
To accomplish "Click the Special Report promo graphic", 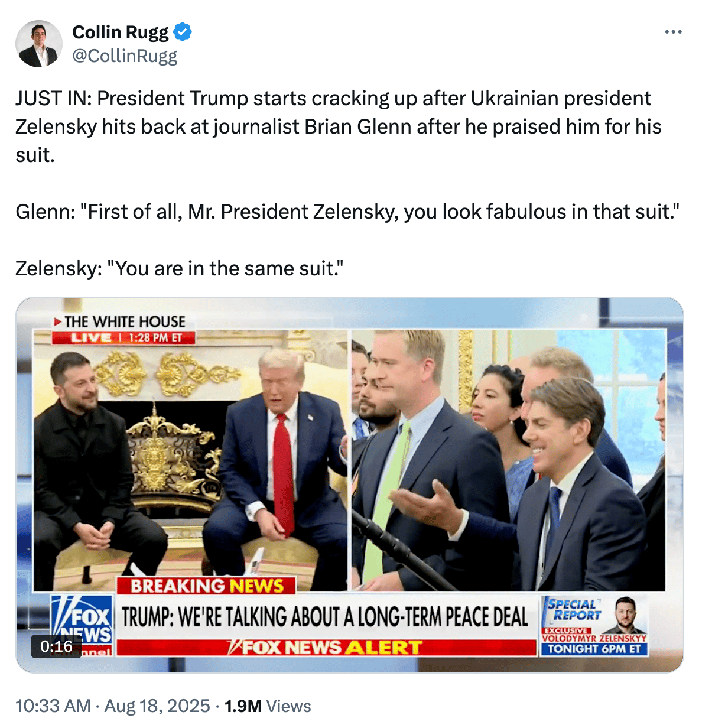I will [594, 626].
